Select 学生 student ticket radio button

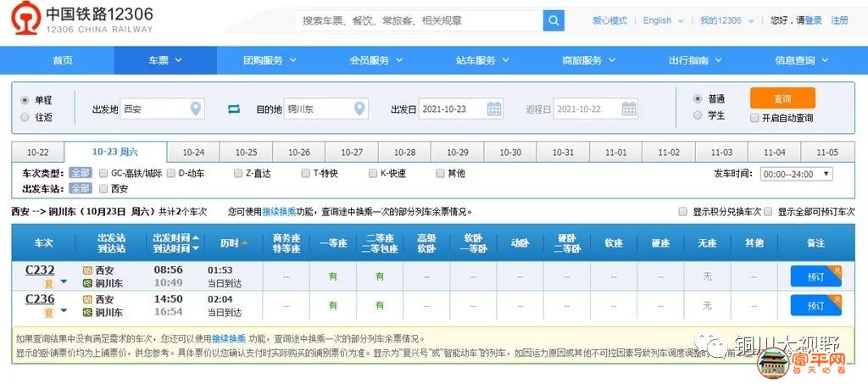point(698,115)
